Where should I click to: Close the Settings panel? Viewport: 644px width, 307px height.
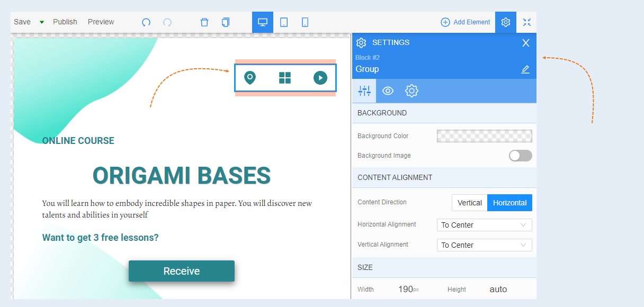526,43
